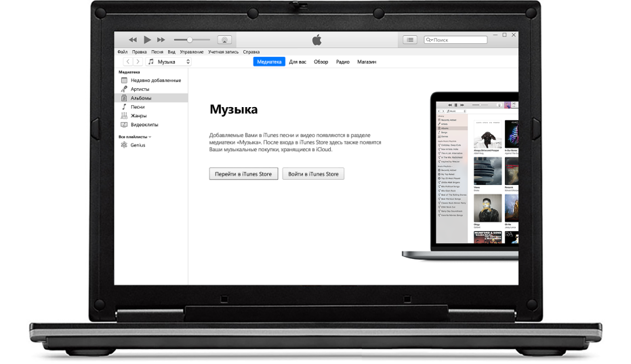The width and height of the screenshot is (631, 364).
Task: Open the Учетная запись menu
Action: pyautogui.click(x=224, y=52)
